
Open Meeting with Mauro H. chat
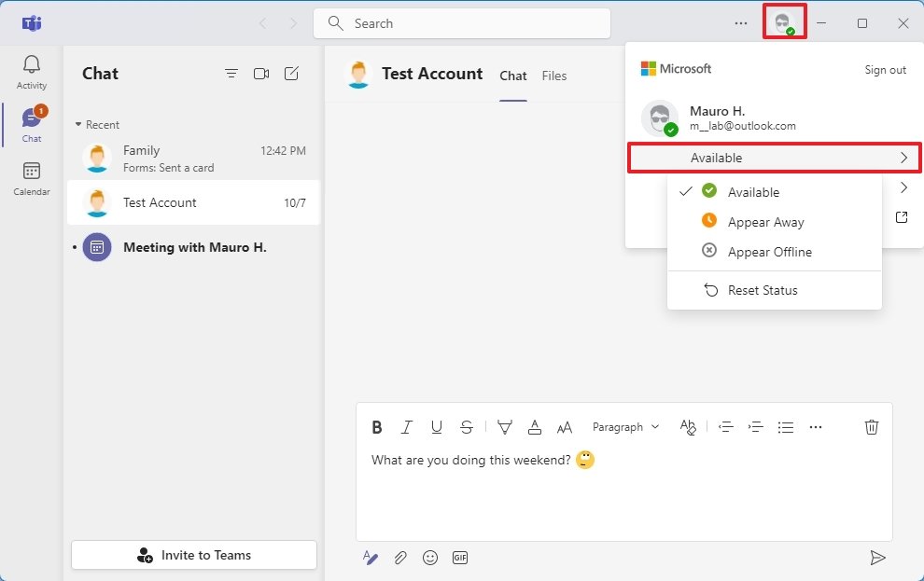tap(194, 247)
